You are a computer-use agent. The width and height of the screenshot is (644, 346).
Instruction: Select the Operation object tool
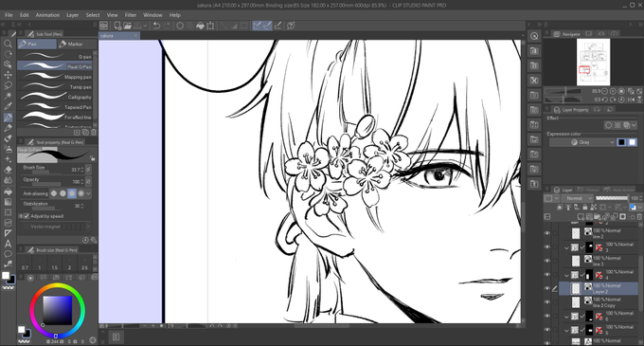coord(8,64)
